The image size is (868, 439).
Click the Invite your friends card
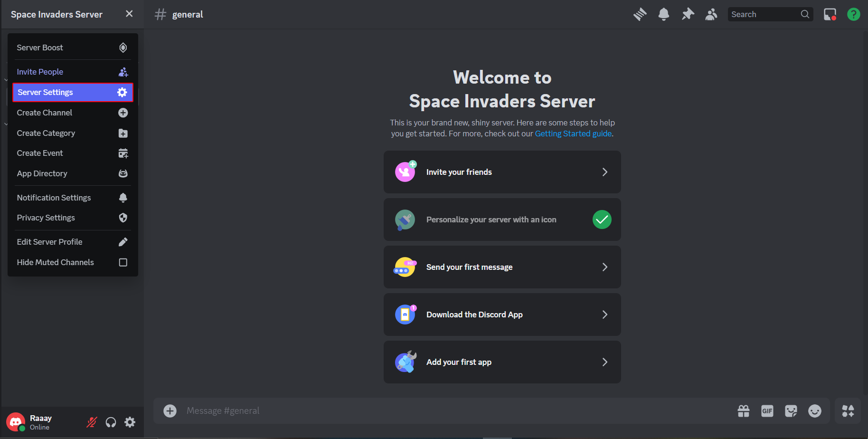click(502, 172)
